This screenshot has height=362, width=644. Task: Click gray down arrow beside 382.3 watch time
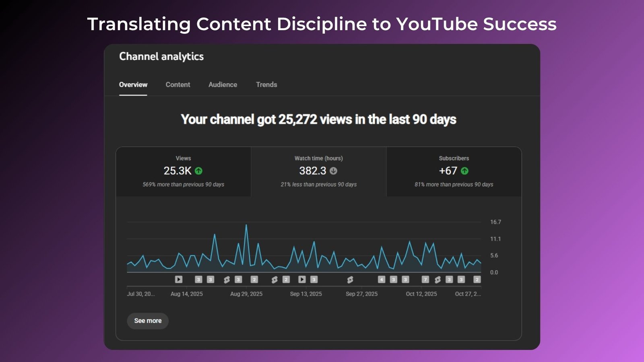(333, 171)
